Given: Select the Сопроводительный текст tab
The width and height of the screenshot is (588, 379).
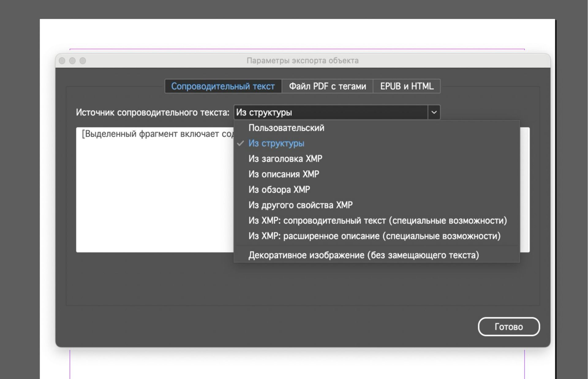Looking at the screenshot, I should 223,86.
